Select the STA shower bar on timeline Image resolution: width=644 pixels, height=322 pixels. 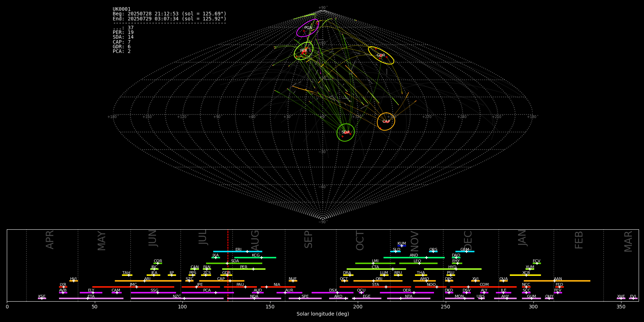375,287
